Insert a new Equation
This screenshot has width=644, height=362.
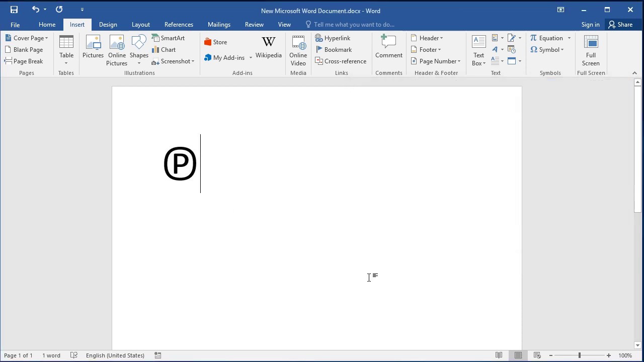(547, 38)
